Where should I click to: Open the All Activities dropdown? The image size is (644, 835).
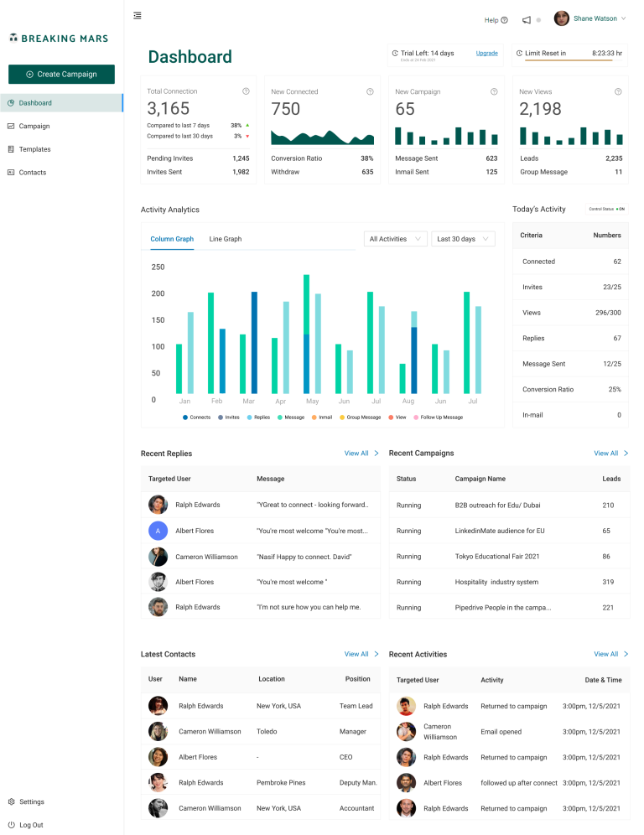point(397,239)
